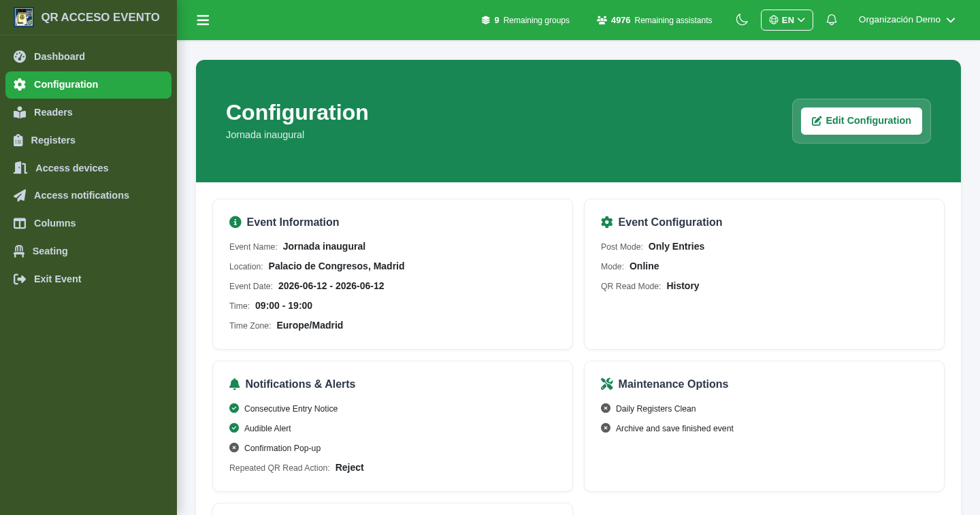Click the Consecutive Entry Notice check icon

pos(234,408)
